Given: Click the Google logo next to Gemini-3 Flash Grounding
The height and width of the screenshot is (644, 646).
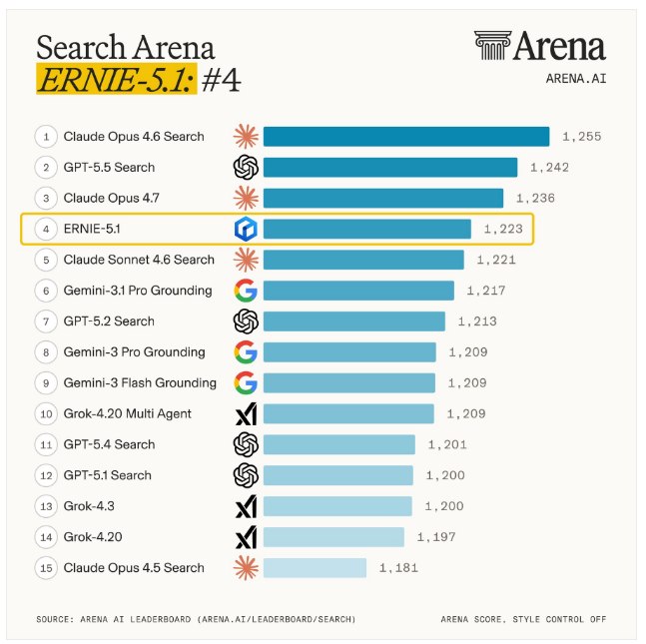Looking at the screenshot, I should pyautogui.click(x=246, y=382).
